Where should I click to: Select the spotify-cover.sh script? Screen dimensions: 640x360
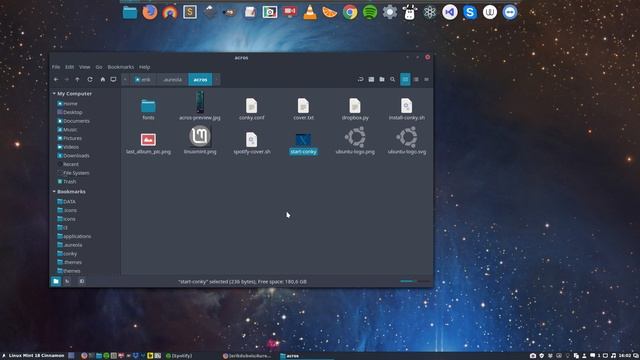point(251,143)
